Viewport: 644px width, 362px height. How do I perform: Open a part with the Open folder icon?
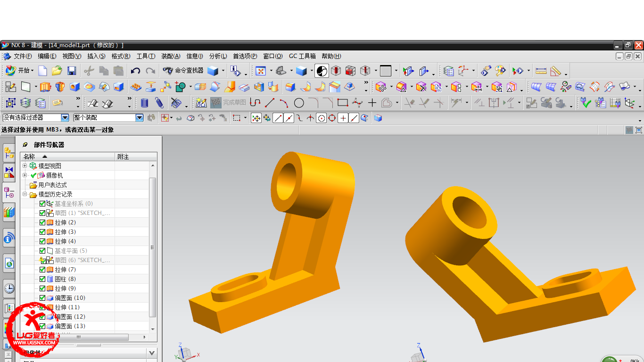[x=57, y=71]
